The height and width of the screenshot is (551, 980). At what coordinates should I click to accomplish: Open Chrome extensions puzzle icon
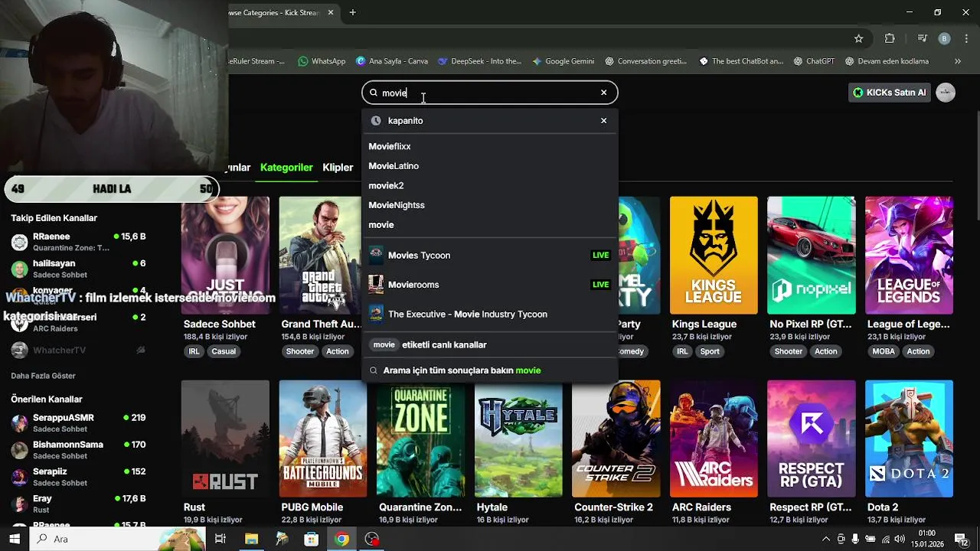pos(890,38)
